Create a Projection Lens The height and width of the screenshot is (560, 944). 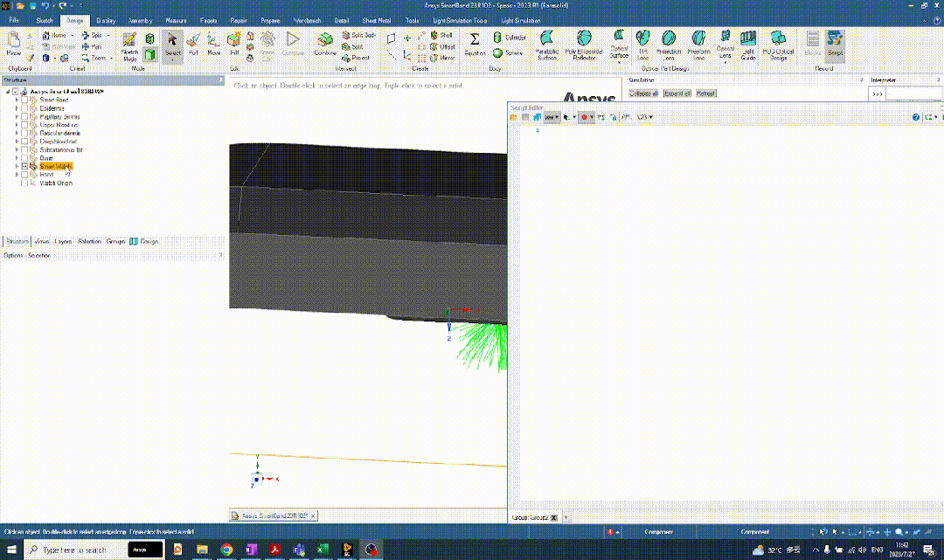(x=669, y=45)
